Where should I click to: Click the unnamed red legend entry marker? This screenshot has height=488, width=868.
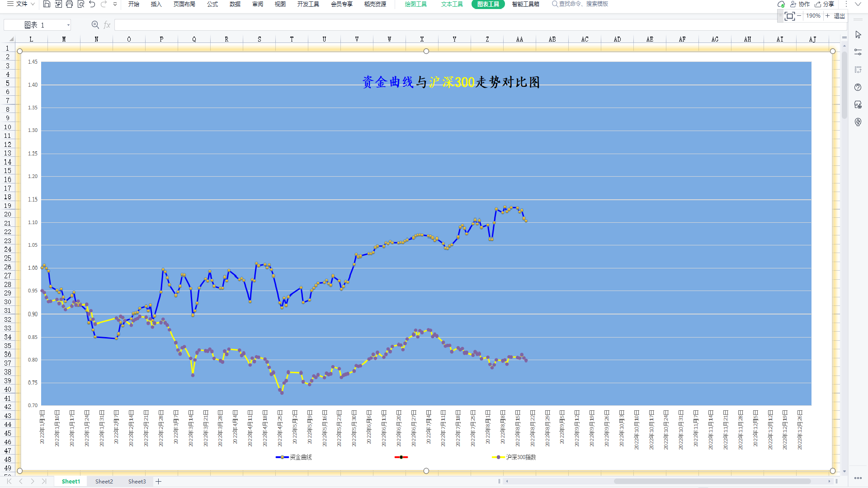401,457
